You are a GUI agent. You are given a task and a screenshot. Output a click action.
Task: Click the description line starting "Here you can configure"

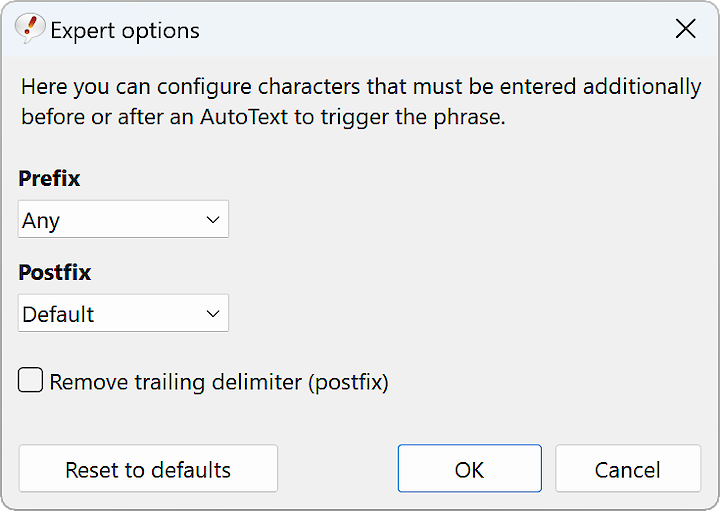coord(361,87)
